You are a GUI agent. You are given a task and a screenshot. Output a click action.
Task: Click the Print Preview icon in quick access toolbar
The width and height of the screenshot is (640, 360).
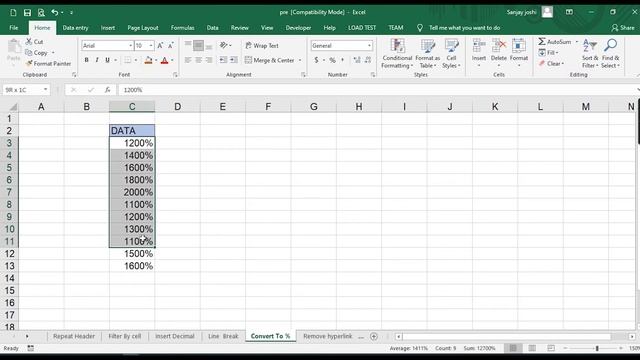(x=41, y=13)
